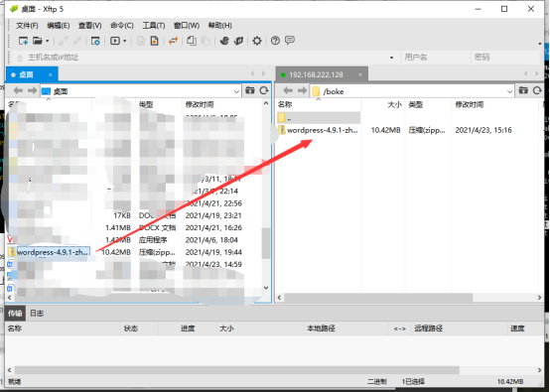
Task: Switch to the 日志 tab
Action: [x=37, y=314]
